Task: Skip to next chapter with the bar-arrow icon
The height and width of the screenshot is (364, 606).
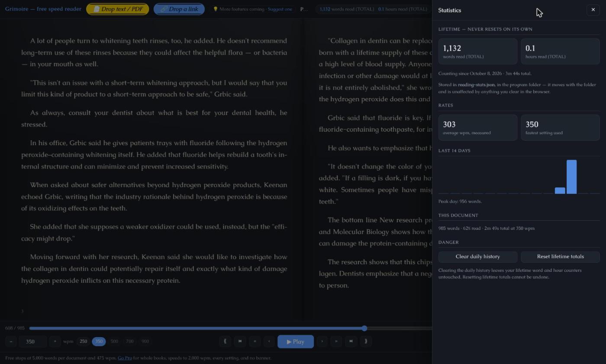Action: click(x=351, y=341)
